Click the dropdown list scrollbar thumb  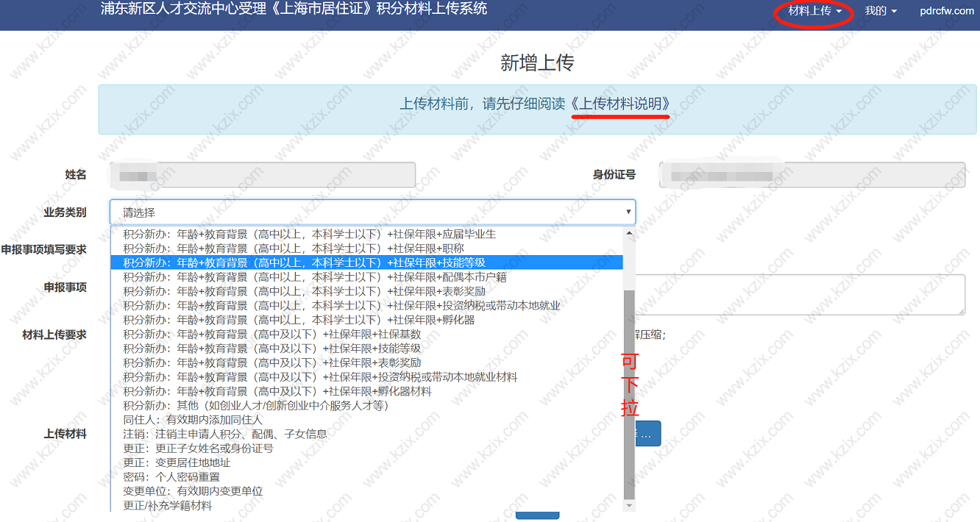pos(629,393)
